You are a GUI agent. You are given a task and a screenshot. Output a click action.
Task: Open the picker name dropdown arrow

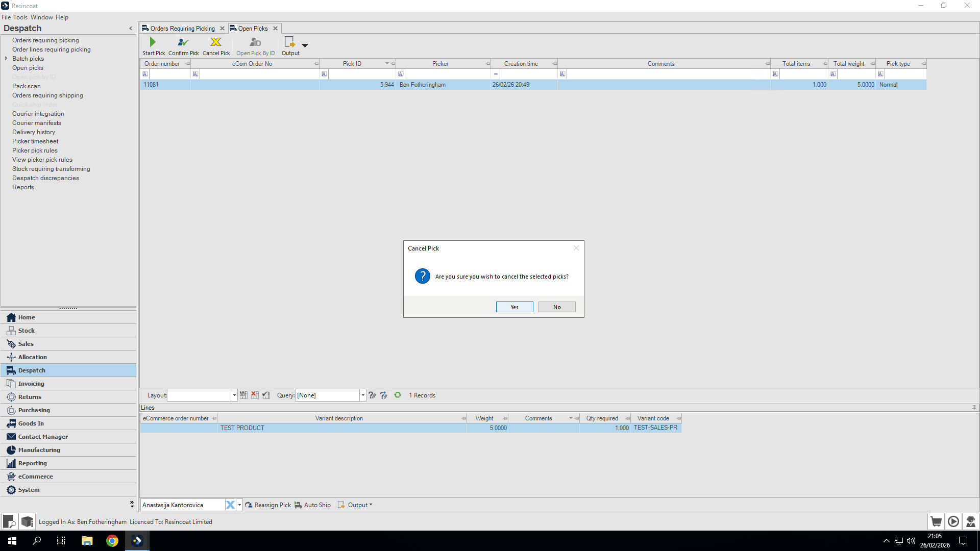[x=239, y=505]
